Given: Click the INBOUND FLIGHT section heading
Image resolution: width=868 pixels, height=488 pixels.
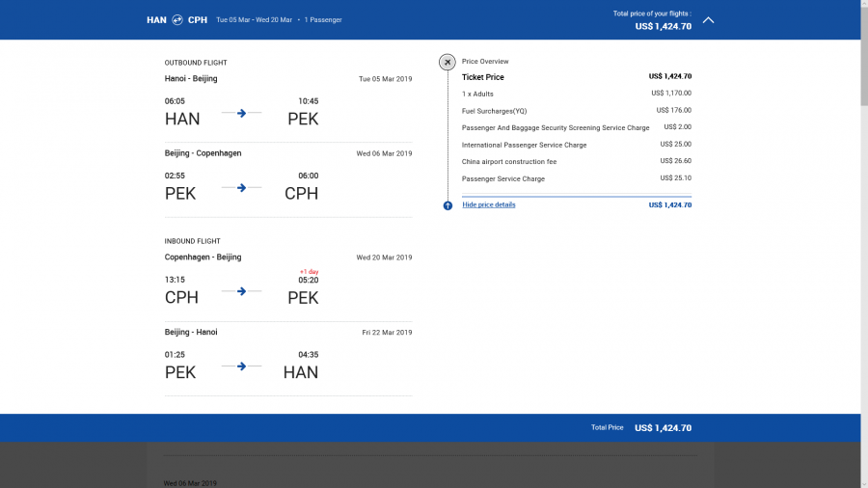Looking at the screenshot, I should coord(193,241).
